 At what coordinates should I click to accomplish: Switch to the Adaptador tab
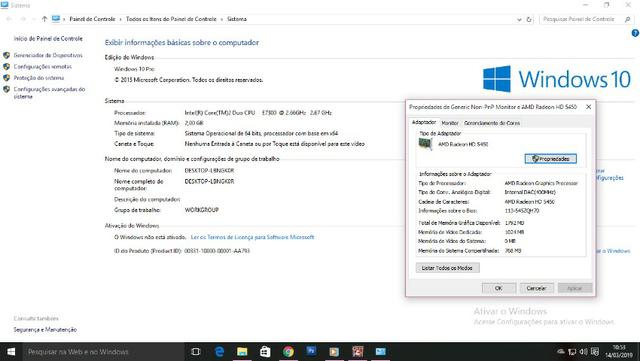(424, 122)
